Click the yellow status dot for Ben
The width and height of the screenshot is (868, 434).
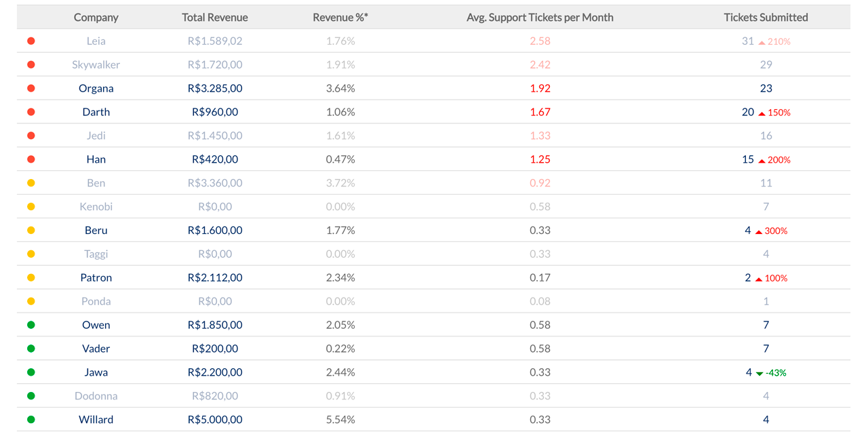point(31,183)
